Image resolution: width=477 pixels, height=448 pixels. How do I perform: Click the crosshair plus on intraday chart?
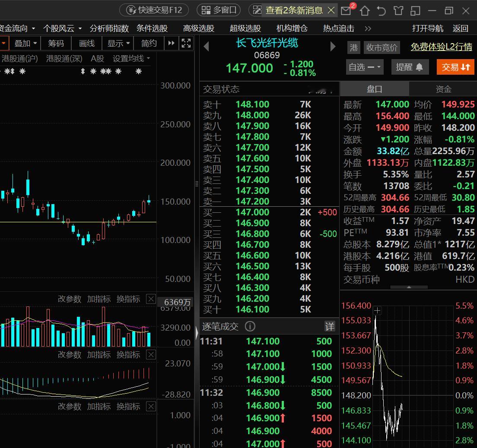click(377, 311)
